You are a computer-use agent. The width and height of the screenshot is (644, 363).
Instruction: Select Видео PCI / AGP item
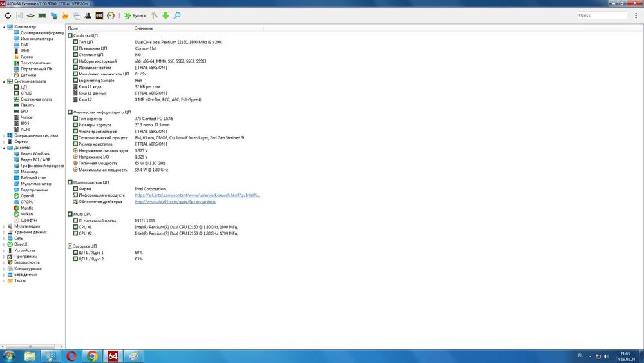pyautogui.click(x=35, y=159)
